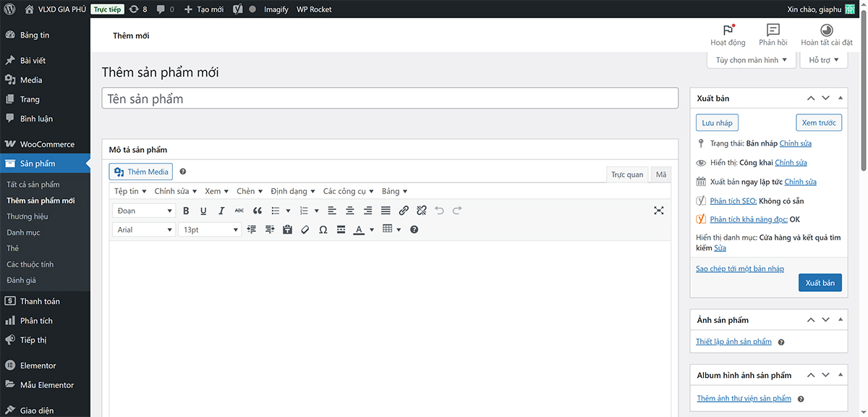The height and width of the screenshot is (417, 868).
Task: Click the Xuất bản publish button
Action: click(x=820, y=282)
